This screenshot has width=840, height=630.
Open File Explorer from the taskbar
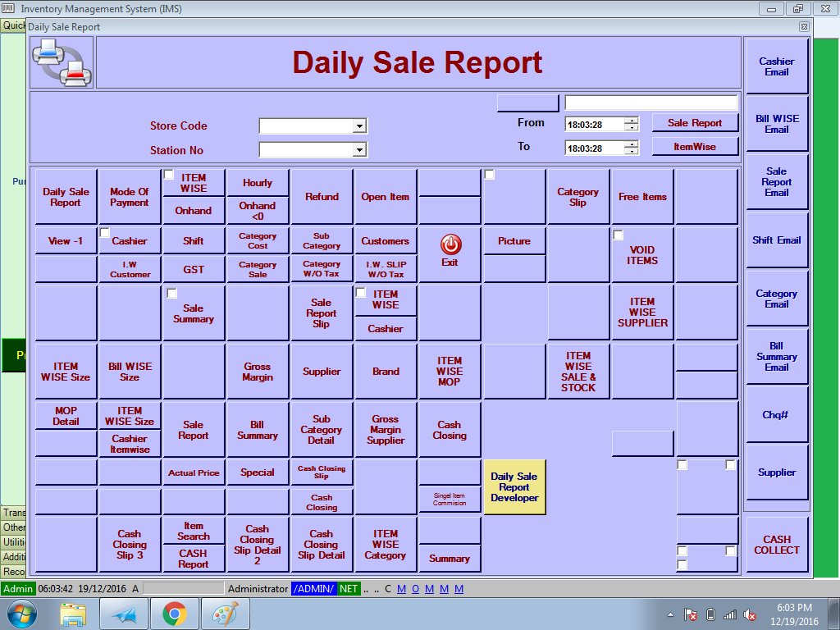tap(73, 614)
